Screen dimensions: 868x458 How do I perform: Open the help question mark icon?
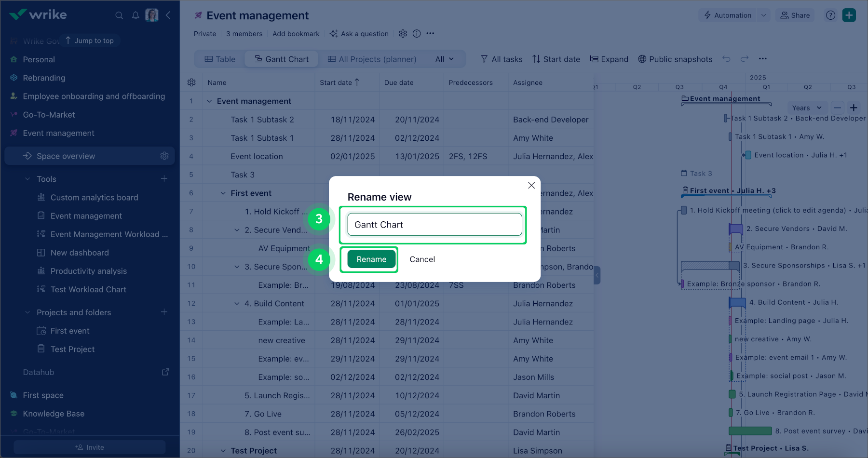(830, 15)
